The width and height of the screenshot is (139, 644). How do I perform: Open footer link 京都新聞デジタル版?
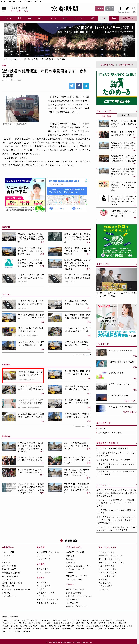[x=75, y=552]
